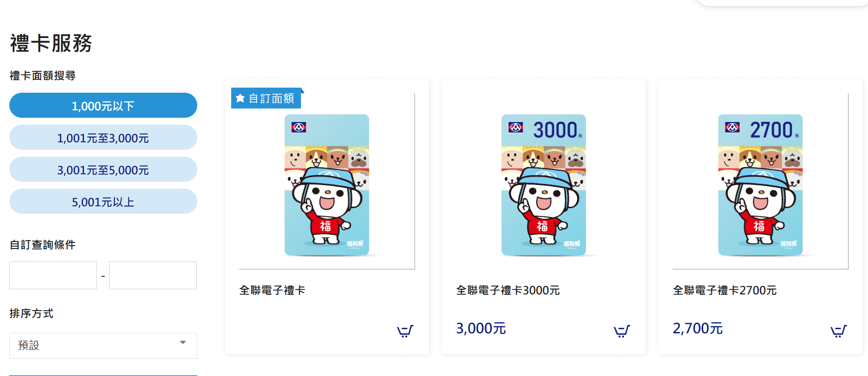This screenshot has height=376, width=868.
Task: Open the 全聯電子禮卡2700元 product link
Action: 725,290
